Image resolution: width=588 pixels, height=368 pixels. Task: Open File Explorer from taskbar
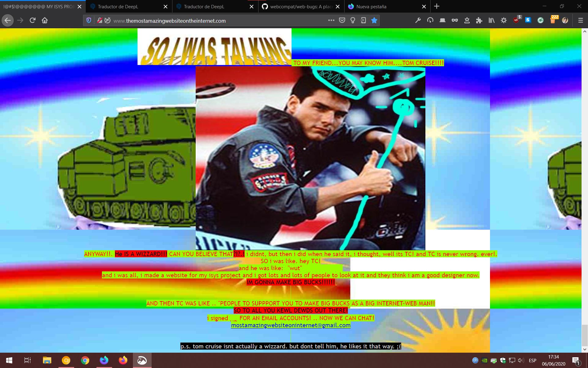click(x=47, y=360)
